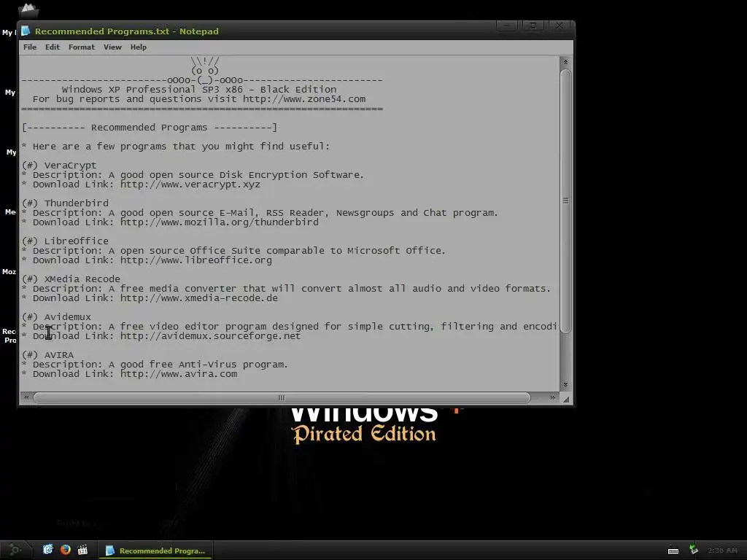Click the horizontal scrollbar thumb
Screen dimensions: 747x560
pyautogui.click(x=282, y=397)
